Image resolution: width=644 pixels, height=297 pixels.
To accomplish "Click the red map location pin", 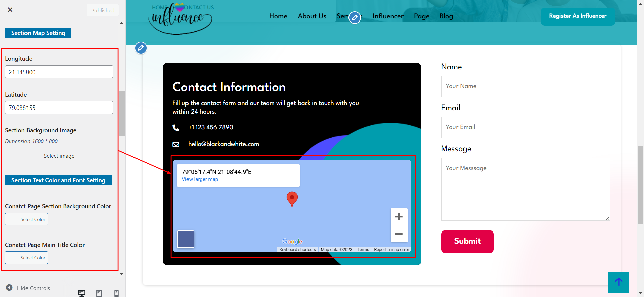I will click(292, 198).
